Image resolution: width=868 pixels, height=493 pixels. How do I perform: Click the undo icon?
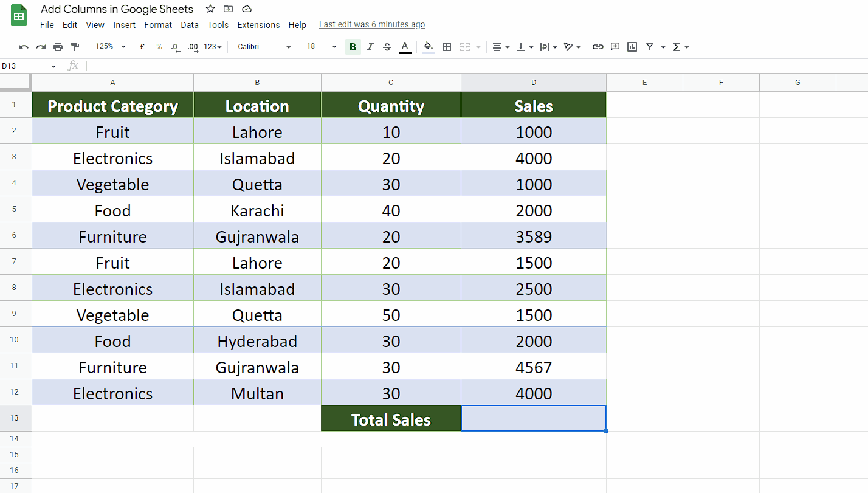click(23, 46)
